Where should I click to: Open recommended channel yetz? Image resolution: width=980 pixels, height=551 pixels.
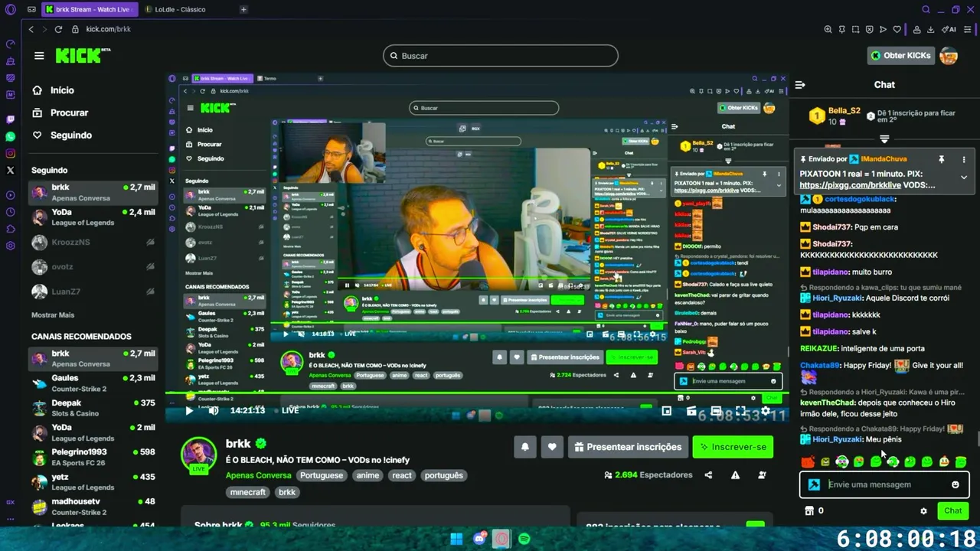tap(93, 481)
